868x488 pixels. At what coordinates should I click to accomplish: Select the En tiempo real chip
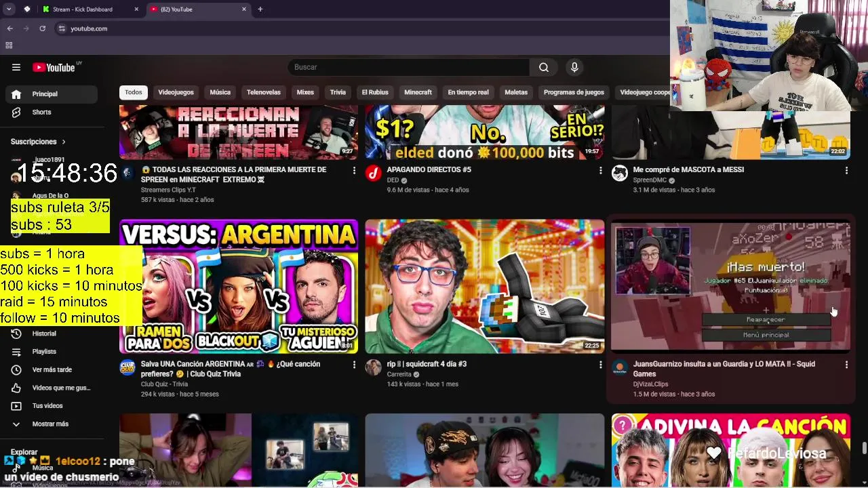click(468, 92)
